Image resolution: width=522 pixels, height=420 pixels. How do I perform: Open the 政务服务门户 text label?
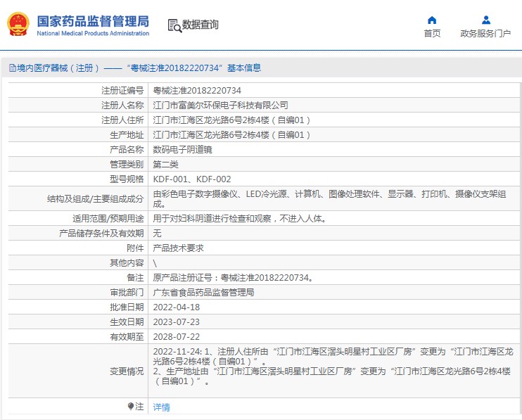pos(485,33)
